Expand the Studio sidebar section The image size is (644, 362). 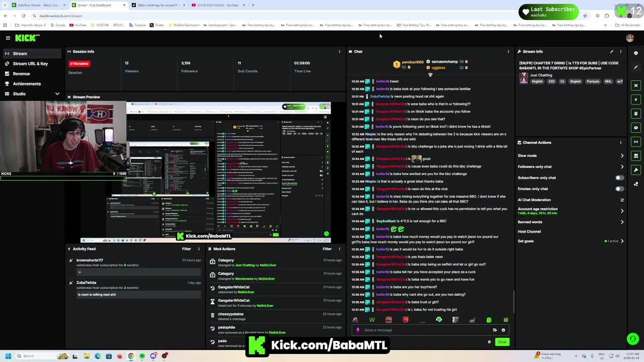[x=57, y=94]
